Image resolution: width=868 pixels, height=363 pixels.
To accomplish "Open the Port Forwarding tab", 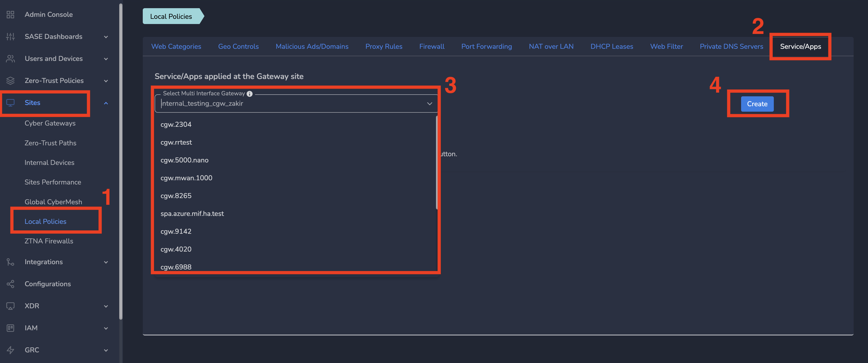I will (486, 47).
